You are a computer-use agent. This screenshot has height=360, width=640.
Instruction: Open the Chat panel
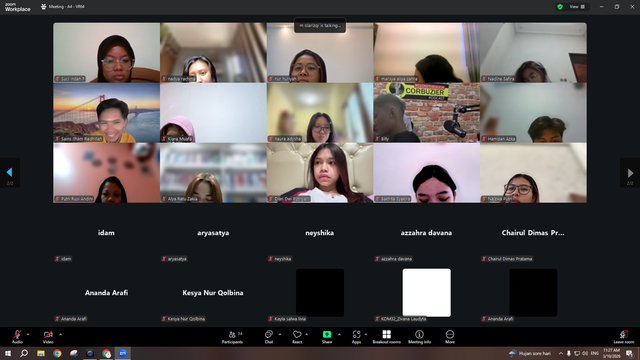(269, 337)
